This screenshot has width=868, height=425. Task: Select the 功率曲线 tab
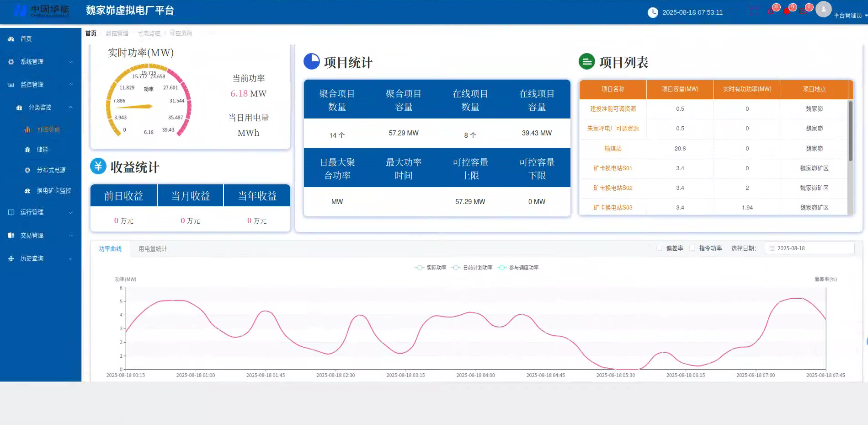[110, 248]
